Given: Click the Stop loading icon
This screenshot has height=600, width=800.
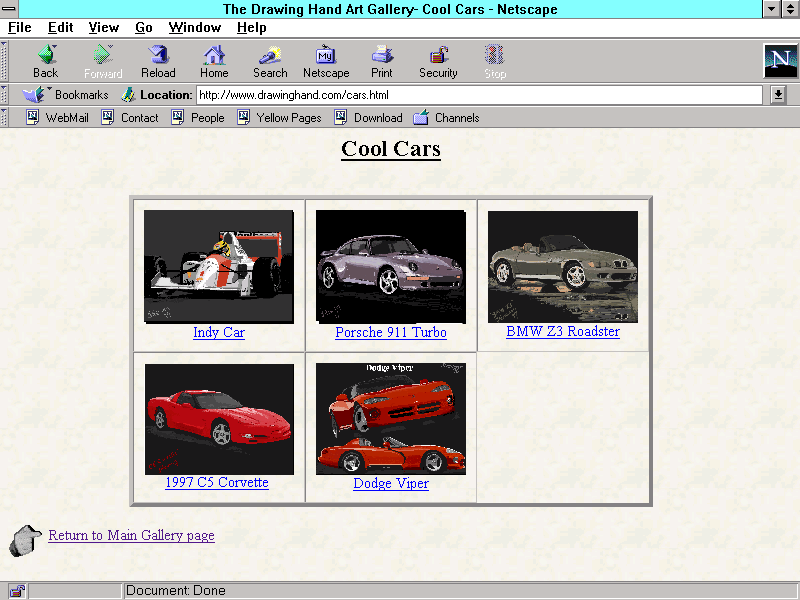Looking at the screenshot, I should click(494, 55).
